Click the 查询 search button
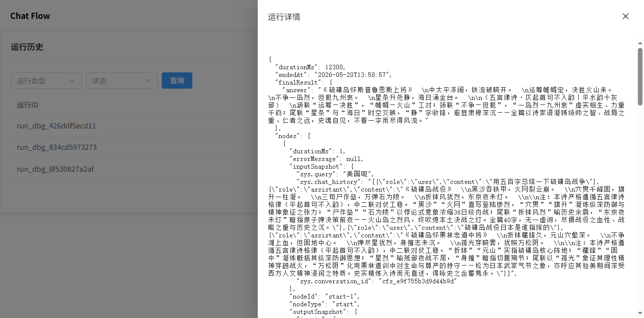644x318 pixels. 177,81
